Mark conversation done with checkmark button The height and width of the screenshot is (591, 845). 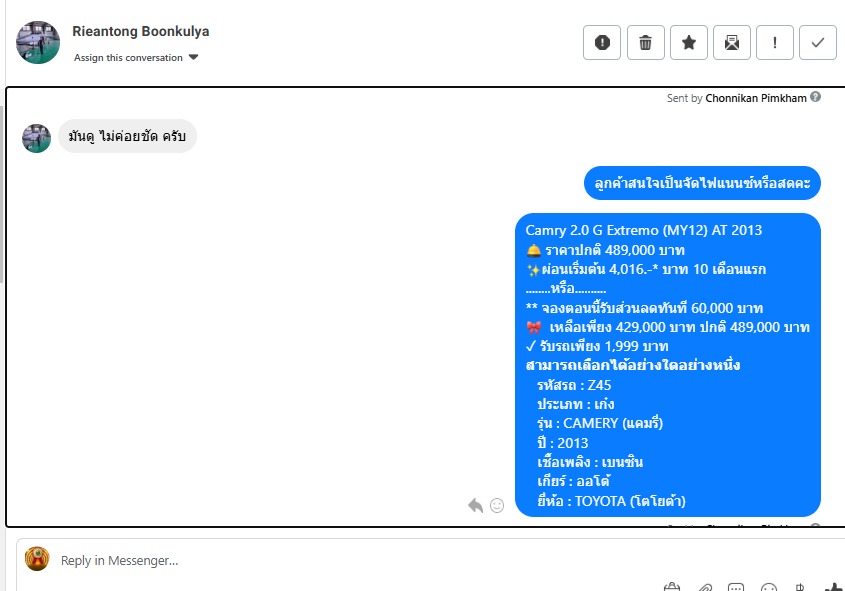point(818,42)
